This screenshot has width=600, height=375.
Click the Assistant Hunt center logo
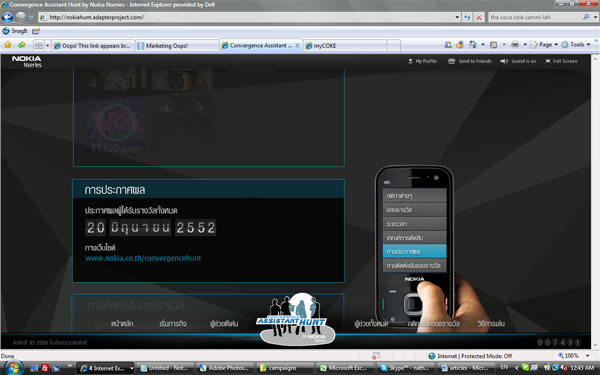click(x=295, y=321)
